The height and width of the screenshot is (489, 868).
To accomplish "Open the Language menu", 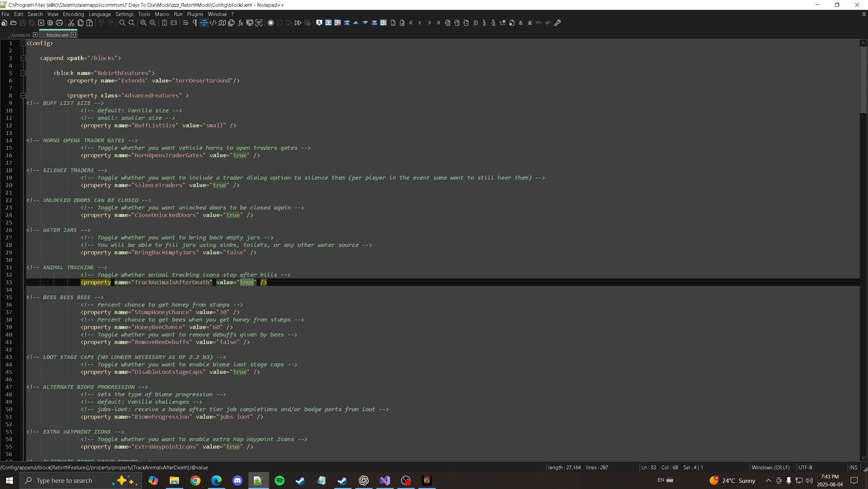I will (100, 14).
